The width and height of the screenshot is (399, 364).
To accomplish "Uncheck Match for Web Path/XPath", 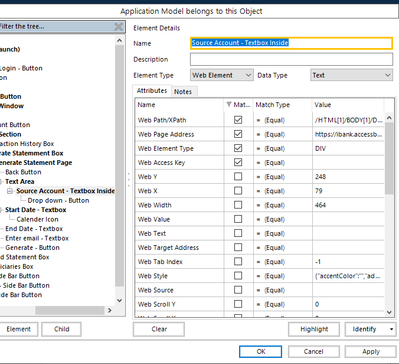I will (238, 120).
